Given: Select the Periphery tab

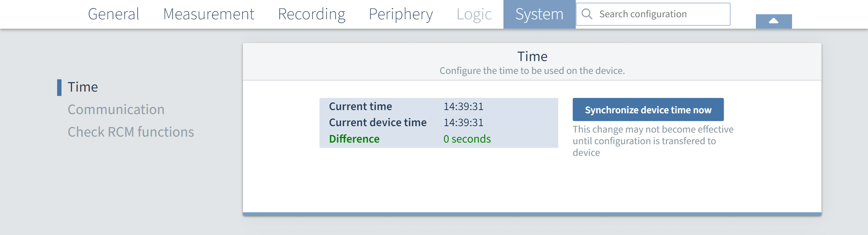Looking at the screenshot, I should pyautogui.click(x=401, y=14).
